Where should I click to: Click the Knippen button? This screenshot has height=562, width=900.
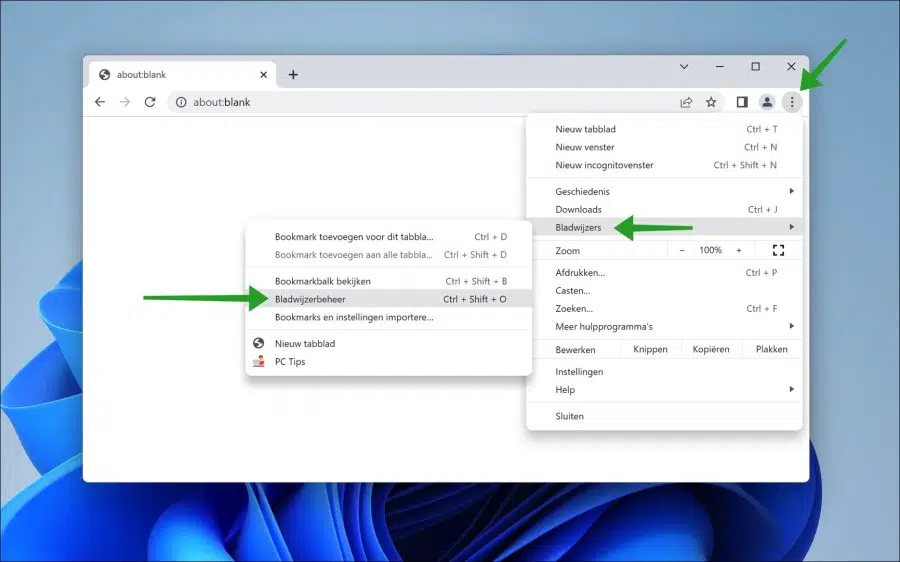point(650,349)
